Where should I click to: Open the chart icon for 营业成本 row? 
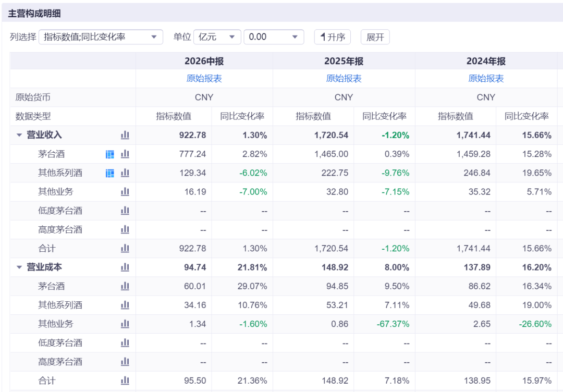[x=125, y=267]
